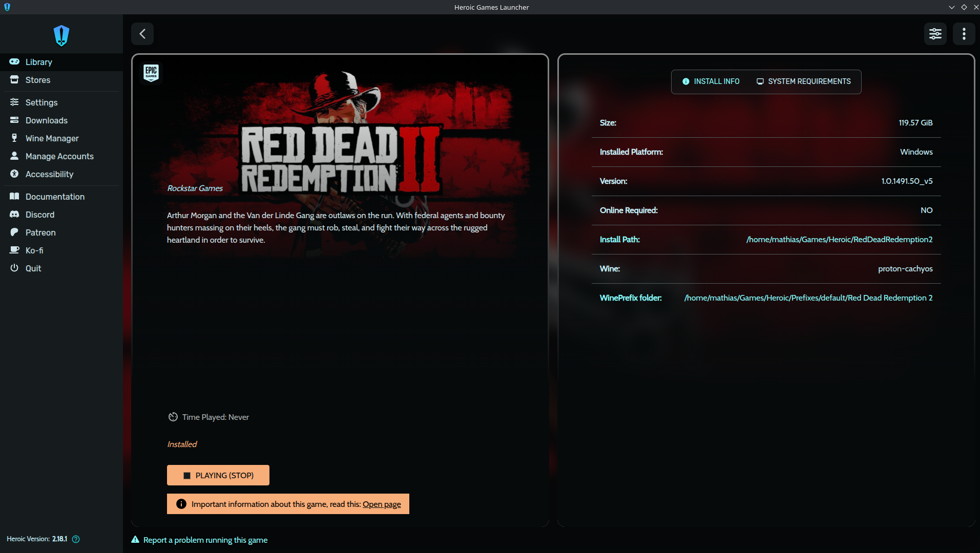Report a problem running this game

(205, 540)
